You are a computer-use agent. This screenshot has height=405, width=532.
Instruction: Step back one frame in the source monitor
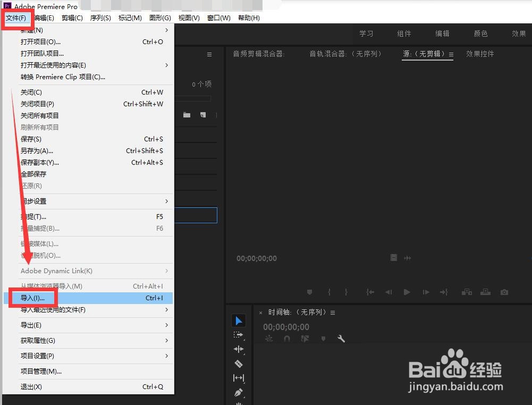[389, 292]
